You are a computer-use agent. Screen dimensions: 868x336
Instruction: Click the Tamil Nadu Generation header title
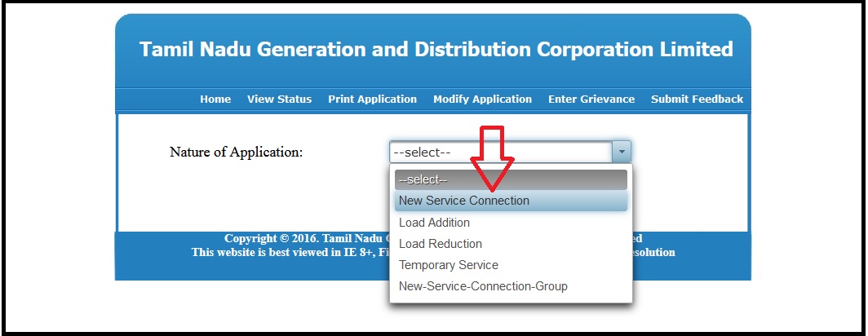tap(436, 49)
